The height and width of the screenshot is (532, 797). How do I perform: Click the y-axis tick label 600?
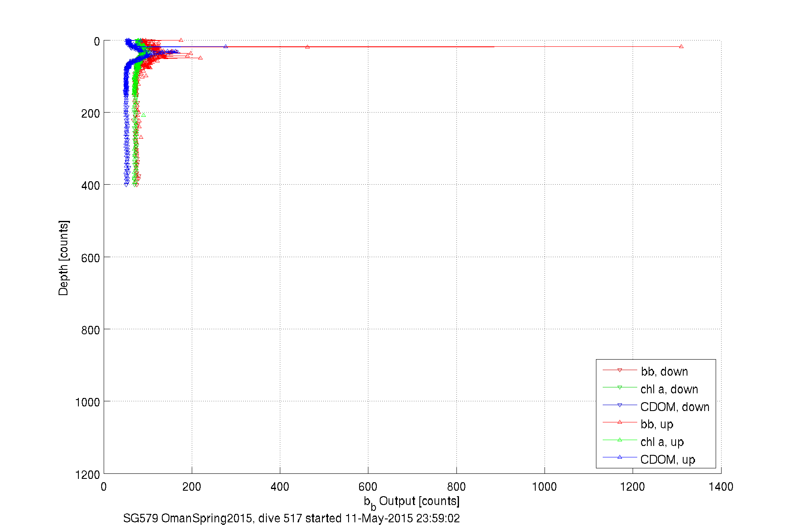click(x=91, y=258)
